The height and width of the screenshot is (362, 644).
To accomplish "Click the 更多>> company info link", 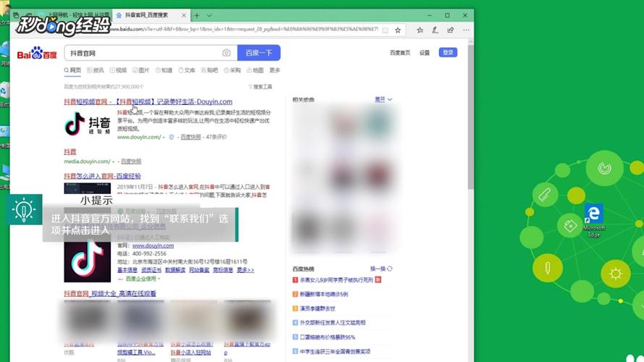I will [246, 270].
